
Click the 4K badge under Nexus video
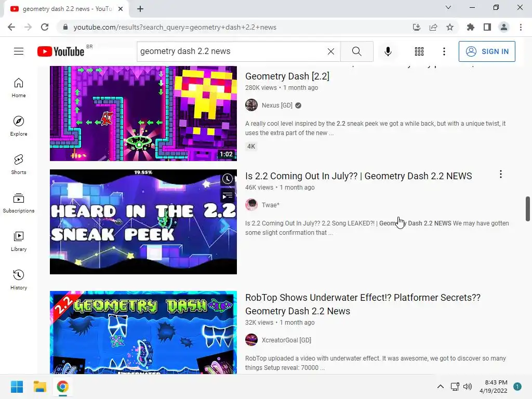[251, 147]
